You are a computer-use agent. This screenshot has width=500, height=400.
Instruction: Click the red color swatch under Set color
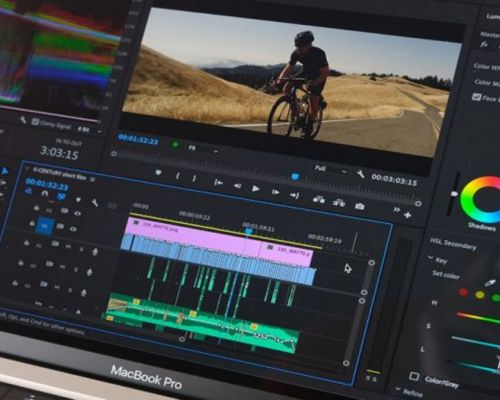pyautogui.click(x=463, y=292)
